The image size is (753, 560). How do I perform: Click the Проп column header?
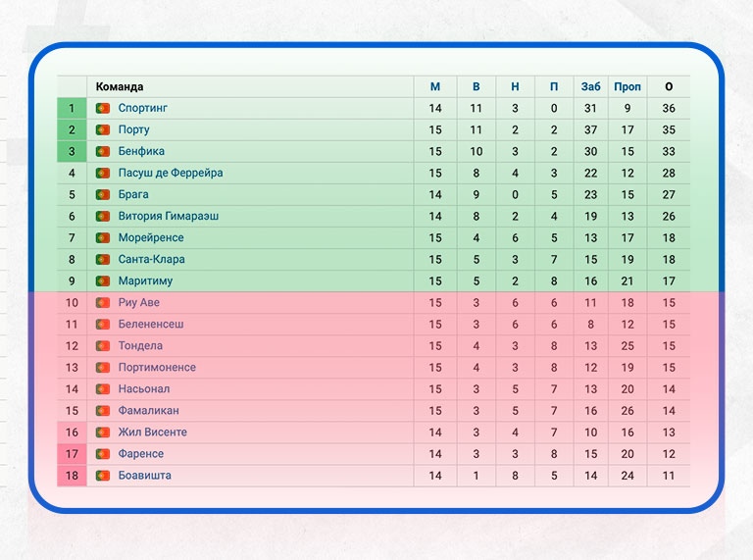tap(627, 87)
